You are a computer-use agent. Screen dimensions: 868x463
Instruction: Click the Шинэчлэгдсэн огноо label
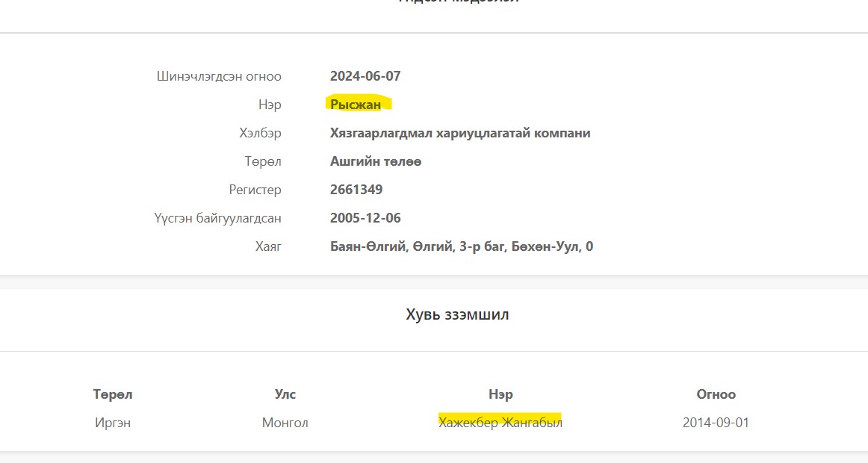(219, 76)
